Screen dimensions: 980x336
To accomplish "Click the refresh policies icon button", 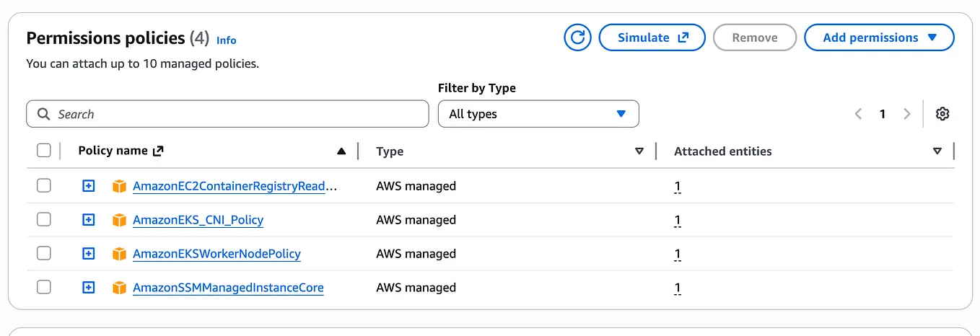I will (x=577, y=37).
